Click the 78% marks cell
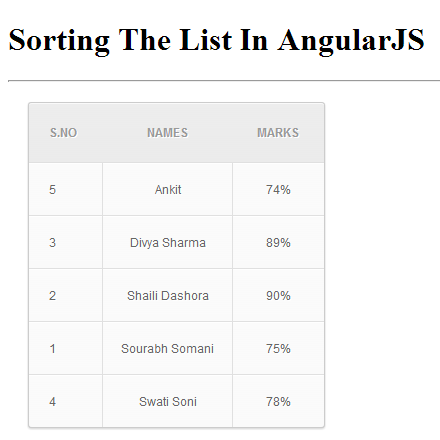 pyautogui.click(x=278, y=401)
